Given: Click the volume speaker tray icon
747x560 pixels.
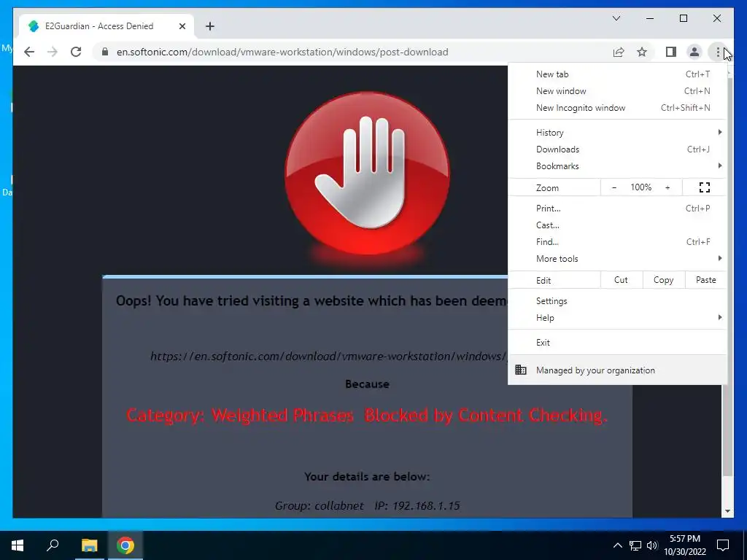Looking at the screenshot, I should 652,545.
